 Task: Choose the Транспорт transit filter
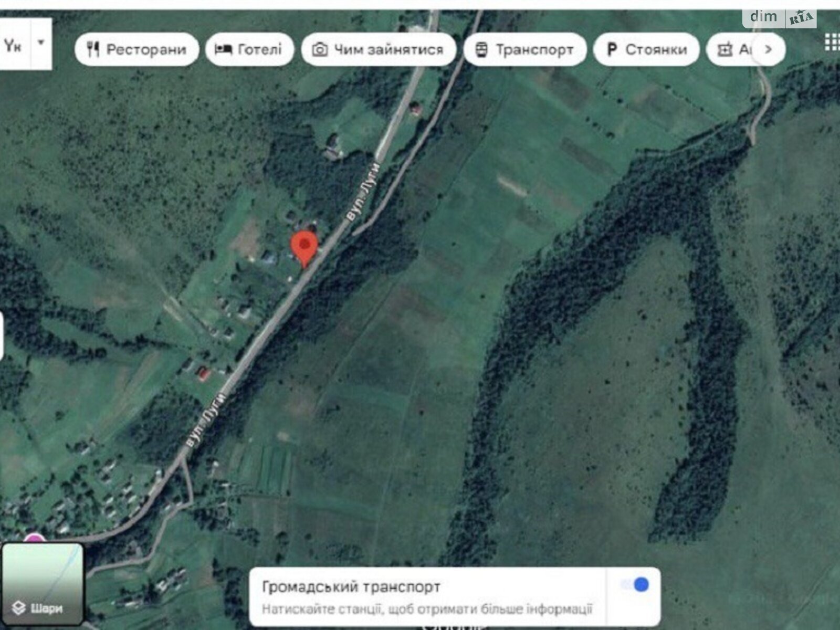525,49
